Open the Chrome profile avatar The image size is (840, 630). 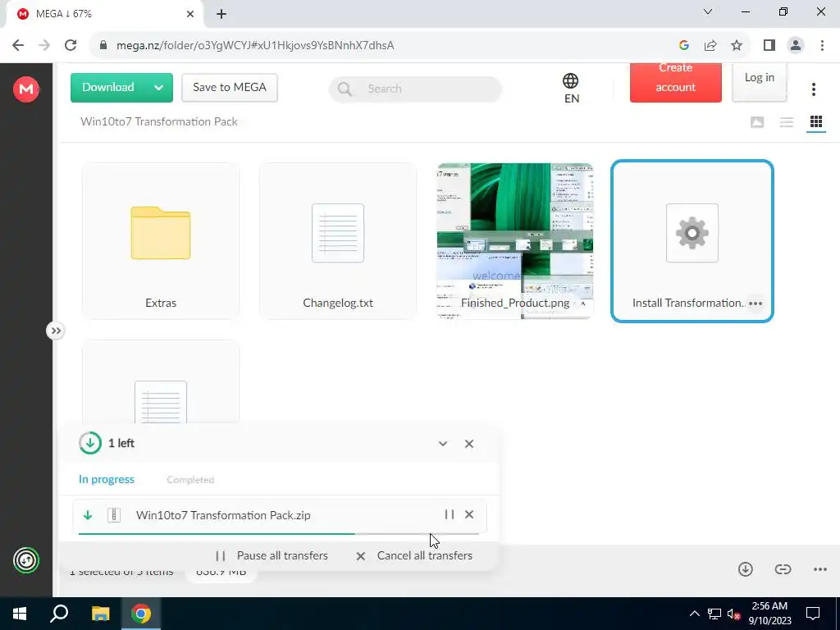(796, 46)
